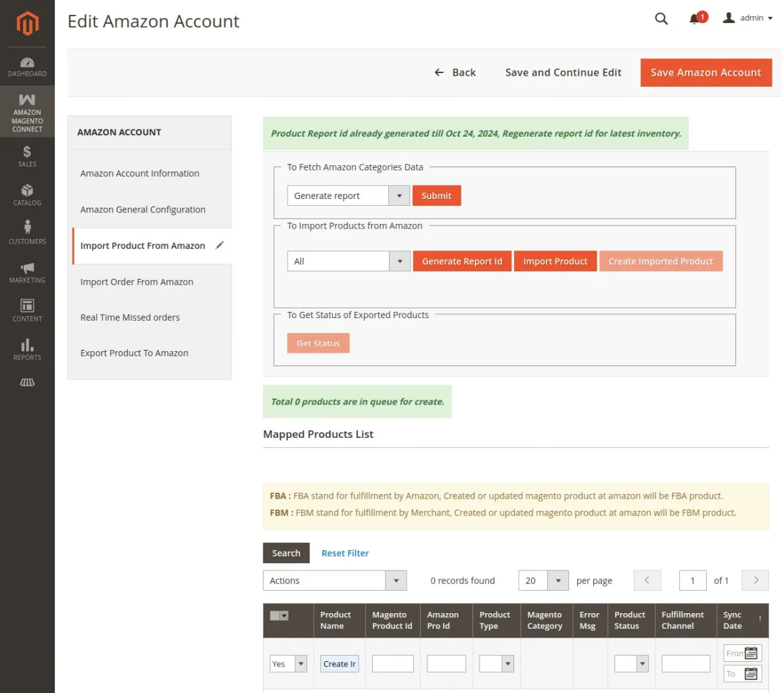The image size is (784, 693).
Task: Open Amazon General Configuration tab
Action: coord(143,209)
